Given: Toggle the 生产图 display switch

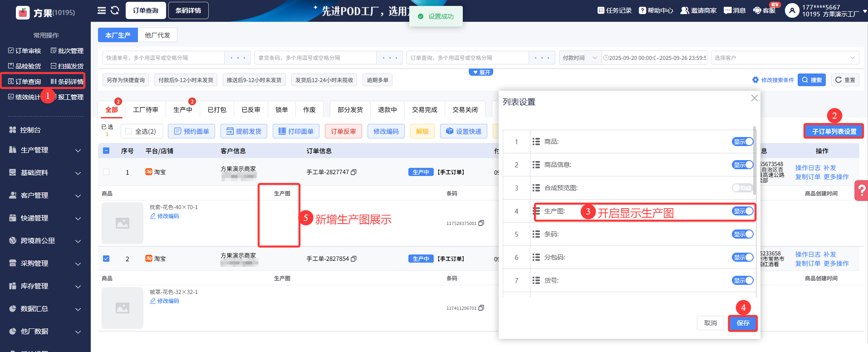Looking at the screenshot, I should click(742, 211).
